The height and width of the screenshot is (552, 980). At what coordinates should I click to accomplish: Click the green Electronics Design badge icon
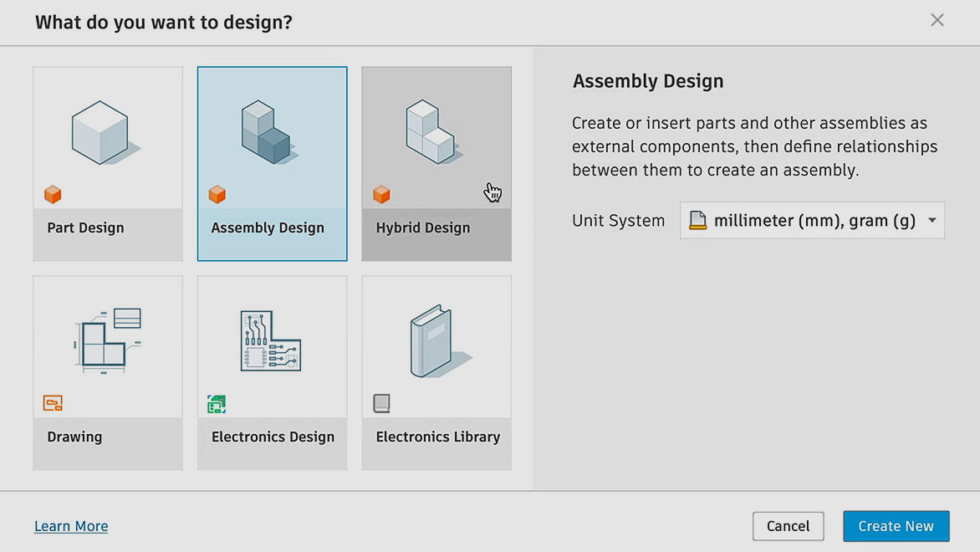coord(217,404)
